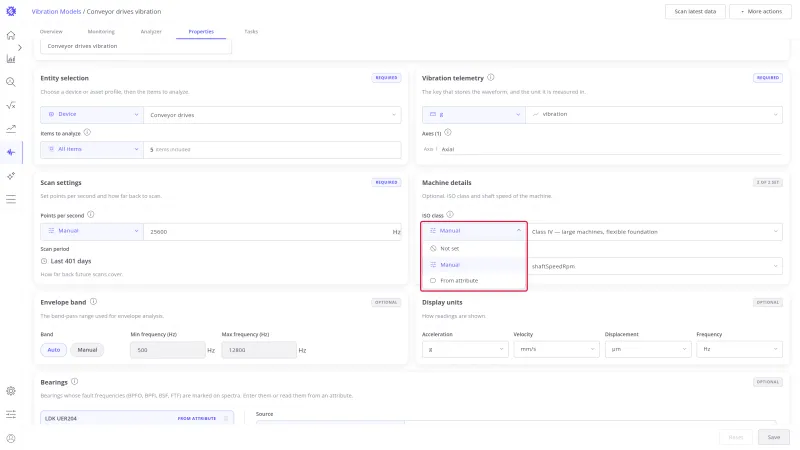Viewport: 800px width, 450px height.
Task: Switch to the Analyzer tab
Action: tap(151, 32)
